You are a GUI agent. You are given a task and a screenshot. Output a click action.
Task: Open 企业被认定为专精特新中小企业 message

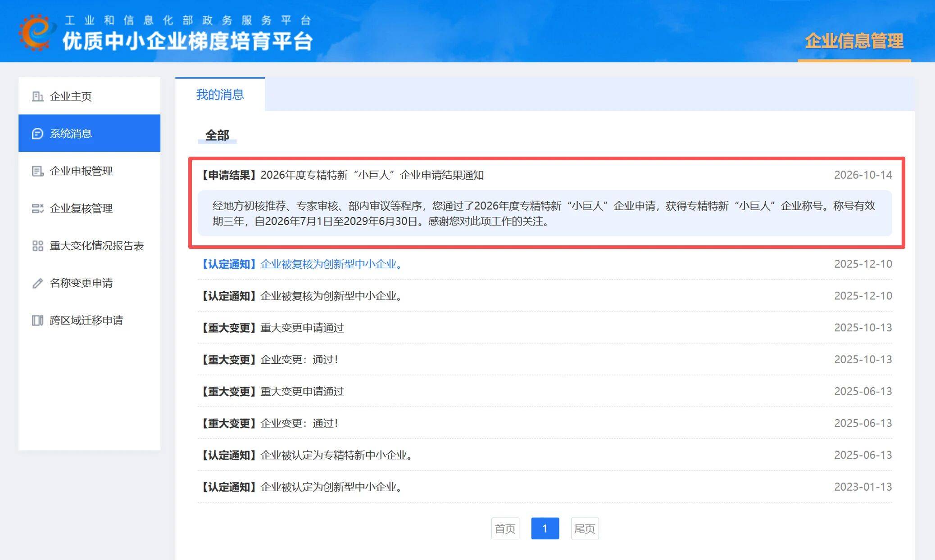(306, 455)
